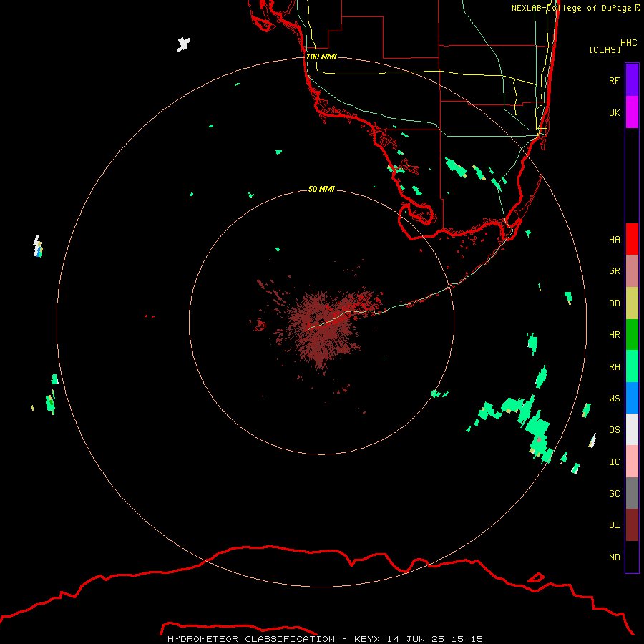Click the HA label in the legend

(x=614, y=239)
